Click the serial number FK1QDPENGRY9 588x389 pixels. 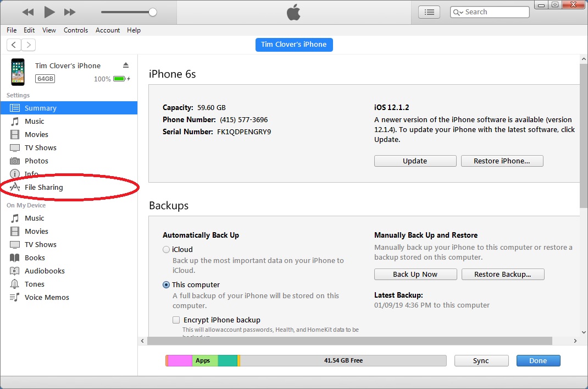pyautogui.click(x=244, y=132)
